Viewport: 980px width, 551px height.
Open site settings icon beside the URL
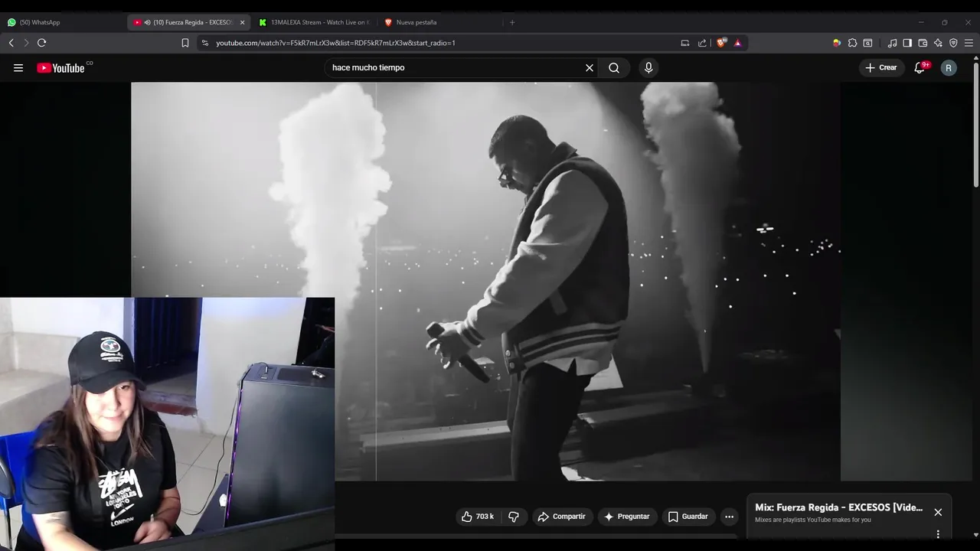205,43
